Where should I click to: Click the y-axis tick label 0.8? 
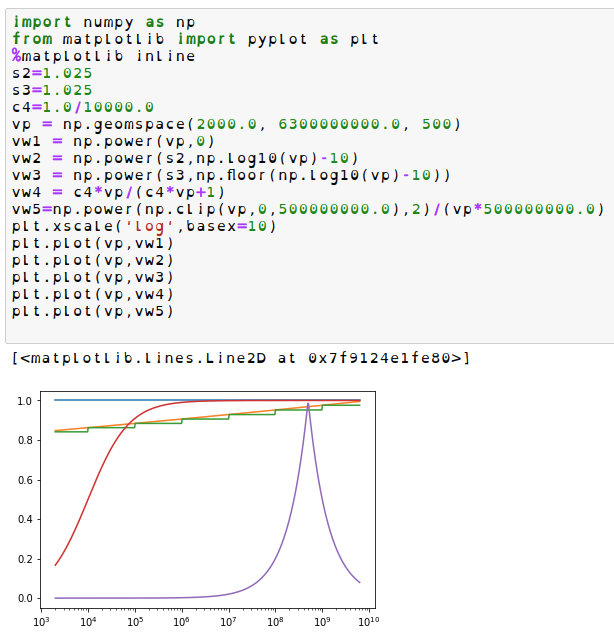(x=25, y=440)
